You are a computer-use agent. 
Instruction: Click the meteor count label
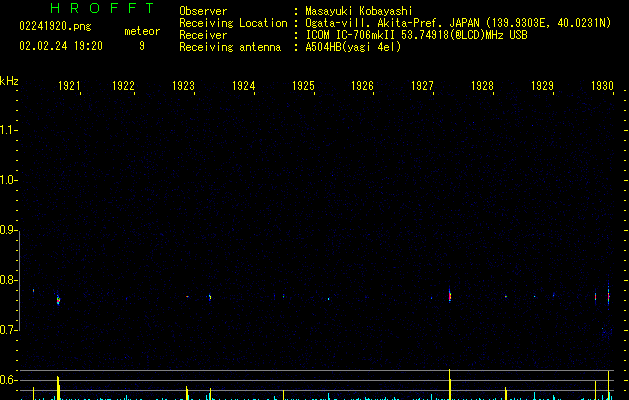click(x=142, y=31)
